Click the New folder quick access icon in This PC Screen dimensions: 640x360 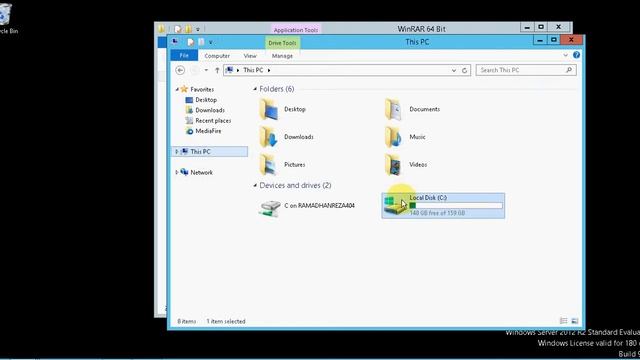[x=201, y=42]
